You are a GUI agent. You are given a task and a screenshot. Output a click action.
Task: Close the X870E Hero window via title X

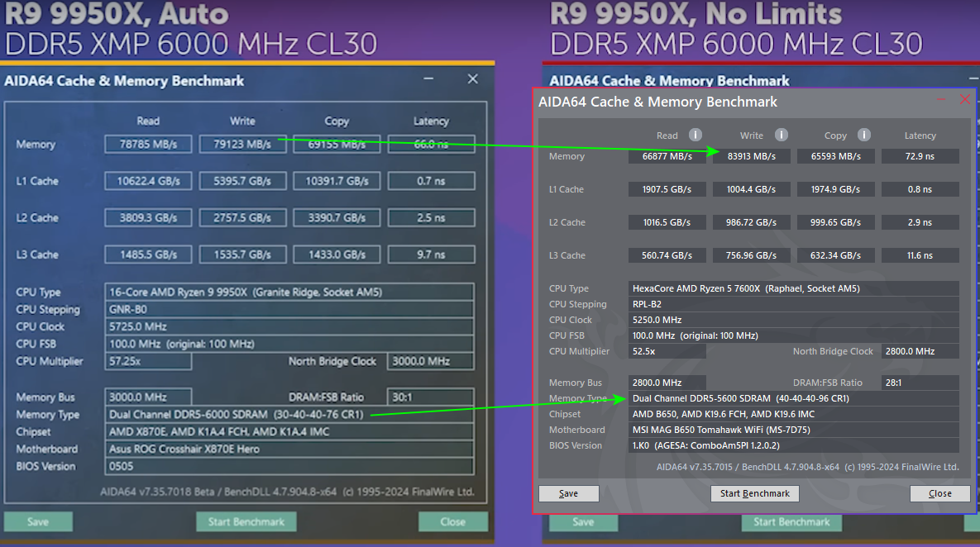[472, 78]
